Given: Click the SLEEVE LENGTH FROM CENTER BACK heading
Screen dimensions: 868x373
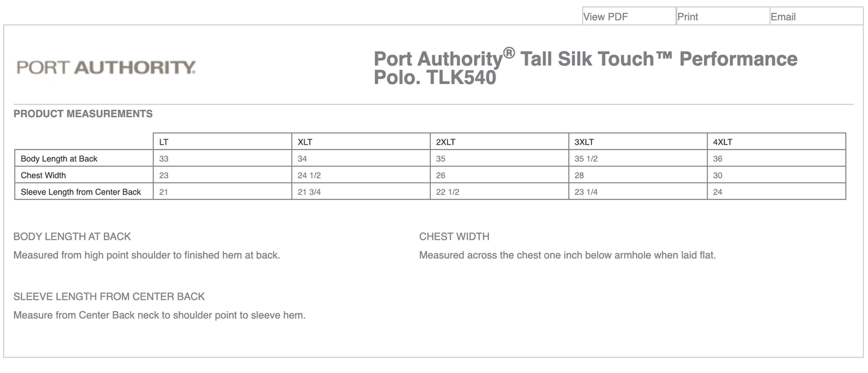Looking at the screenshot, I should pyautogui.click(x=109, y=297).
